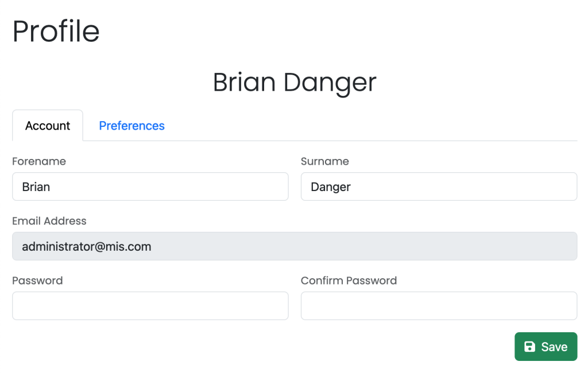Focus the empty Password input box
Viewport: 588px width, 373px height.
tap(150, 306)
